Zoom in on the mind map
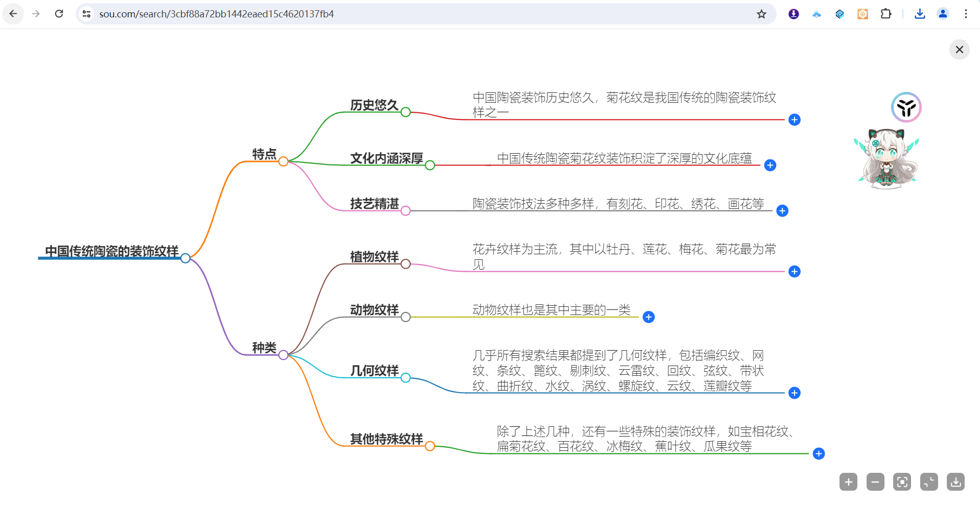Image resolution: width=980 pixels, height=505 pixels. pyautogui.click(x=848, y=482)
